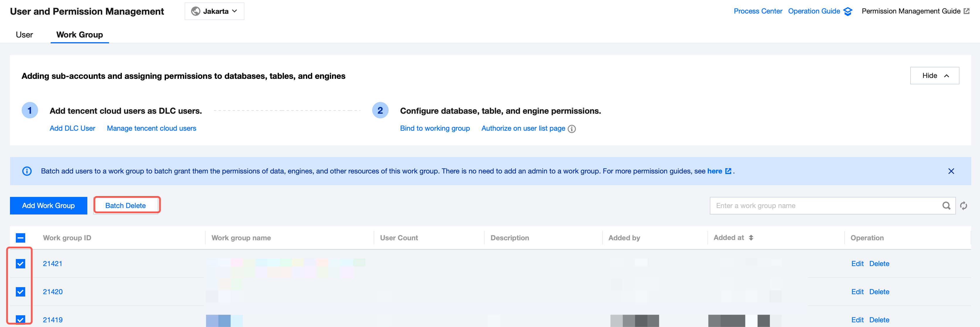
Task: Collapse the guide panel with Hide
Action: point(934,76)
